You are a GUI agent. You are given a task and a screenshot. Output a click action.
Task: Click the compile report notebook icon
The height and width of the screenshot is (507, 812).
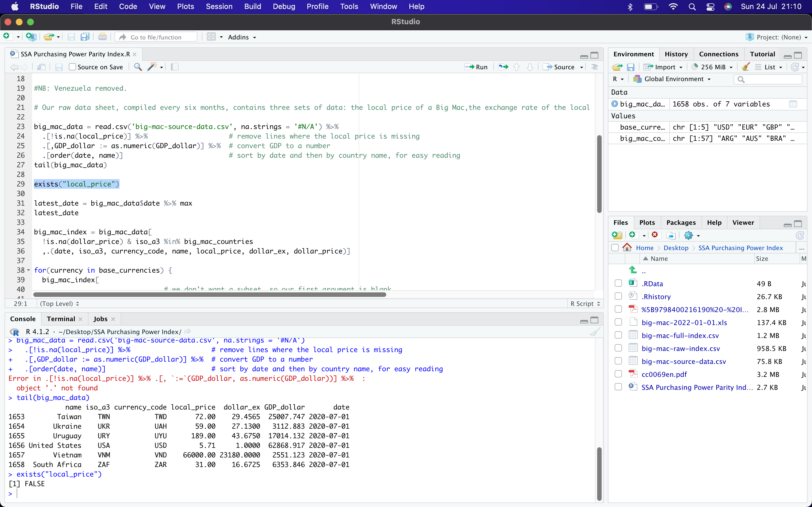pyautogui.click(x=175, y=67)
